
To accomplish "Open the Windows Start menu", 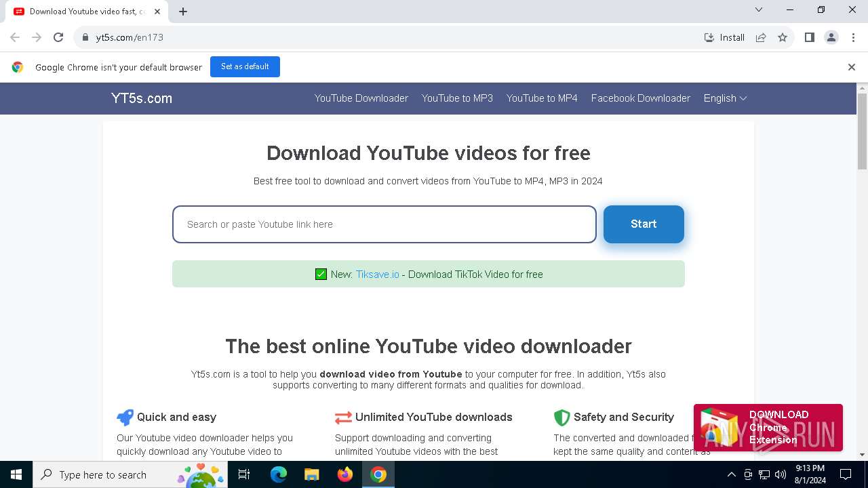I will click(16, 474).
